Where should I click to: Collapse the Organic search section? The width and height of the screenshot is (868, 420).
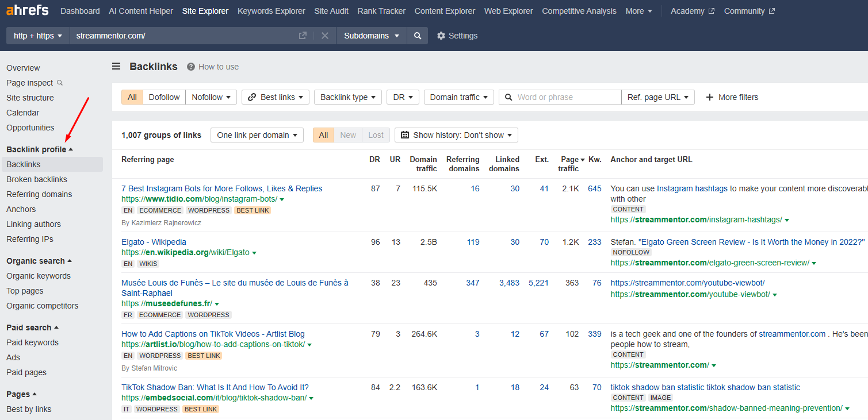click(x=39, y=261)
